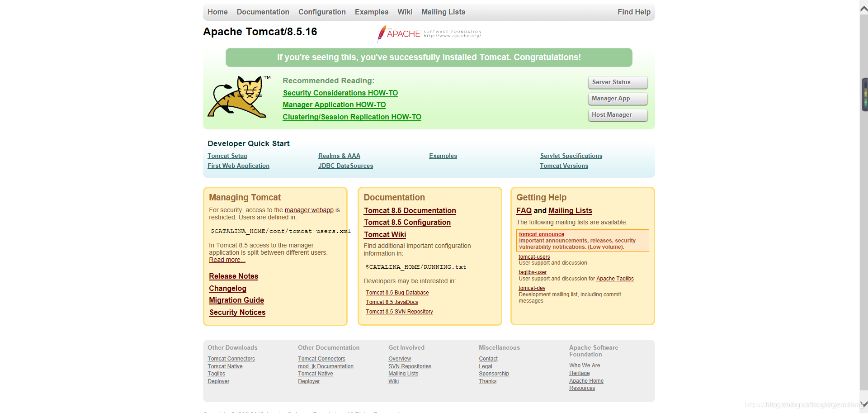This screenshot has width=868, height=413.
Task: Click the Tomcat cat mascot image
Action: [239, 97]
